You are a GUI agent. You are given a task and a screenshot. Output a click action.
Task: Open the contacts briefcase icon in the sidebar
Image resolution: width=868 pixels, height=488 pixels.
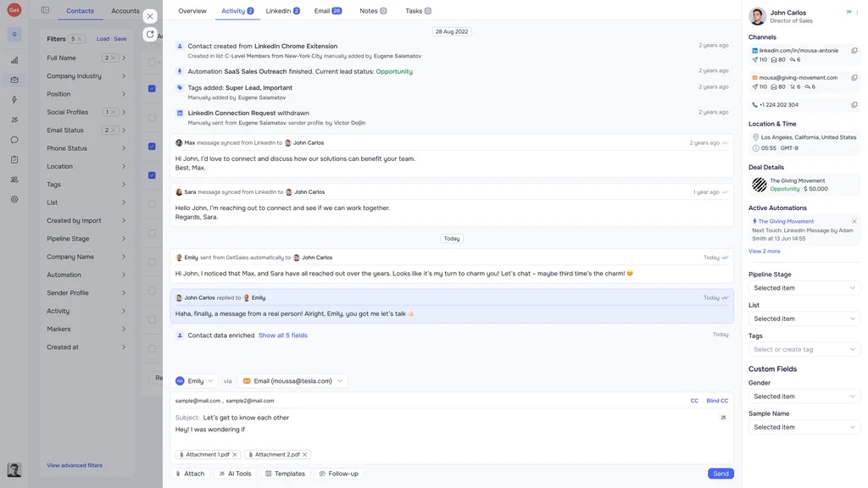(x=14, y=80)
